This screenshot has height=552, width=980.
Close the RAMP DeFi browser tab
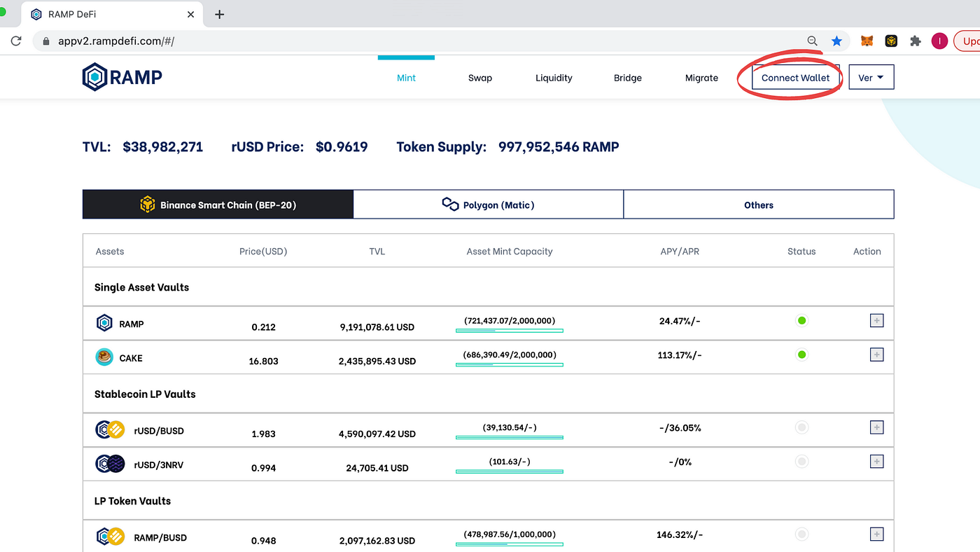191,14
